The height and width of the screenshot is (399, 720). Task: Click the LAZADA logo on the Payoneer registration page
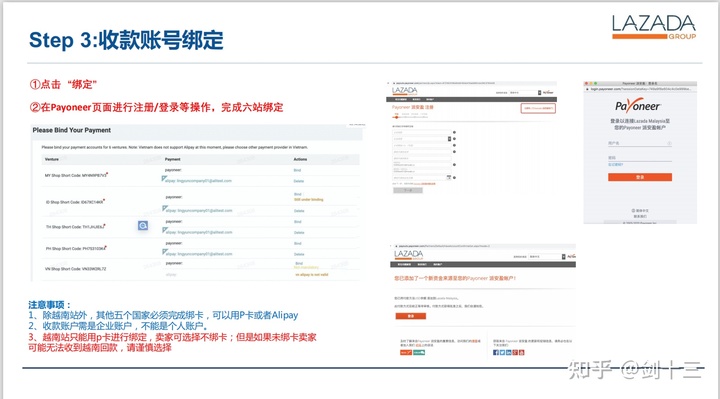click(x=405, y=90)
